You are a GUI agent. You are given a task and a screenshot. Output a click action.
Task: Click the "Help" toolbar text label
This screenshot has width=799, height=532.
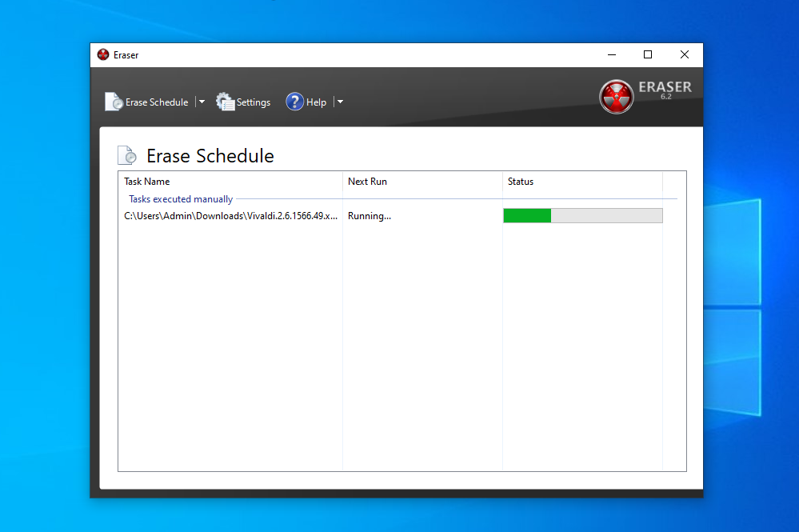click(317, 102)
